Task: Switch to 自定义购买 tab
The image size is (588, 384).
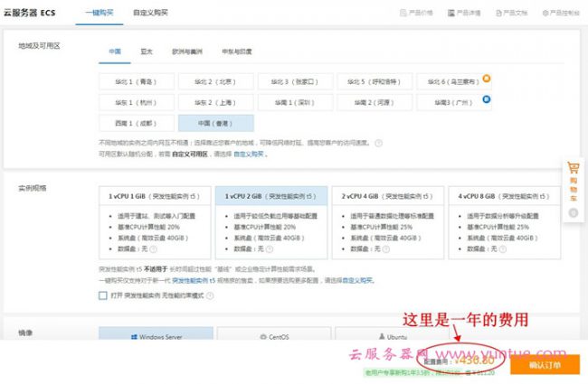Action: click(150, 14)
